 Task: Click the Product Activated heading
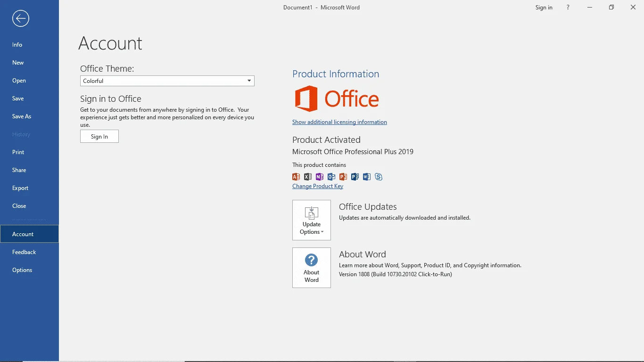click(326, 140)
